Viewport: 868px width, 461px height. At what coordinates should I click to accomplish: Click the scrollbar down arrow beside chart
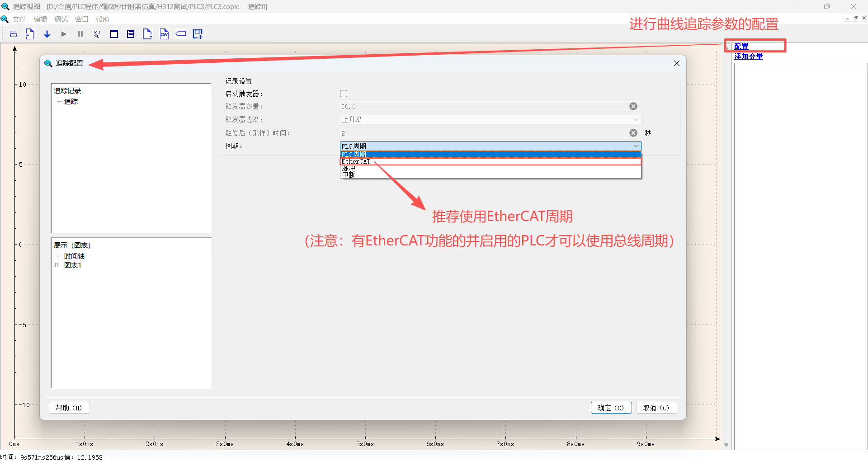[726, 445]
